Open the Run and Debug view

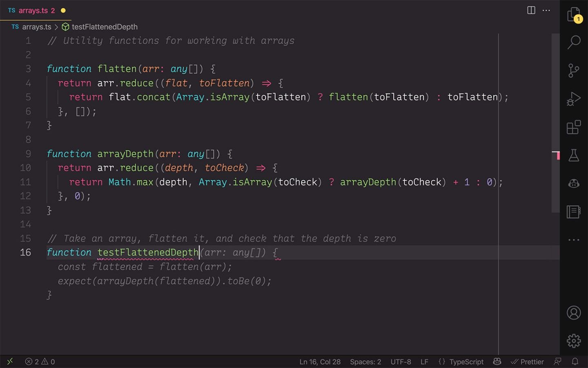tap(574, 99)
